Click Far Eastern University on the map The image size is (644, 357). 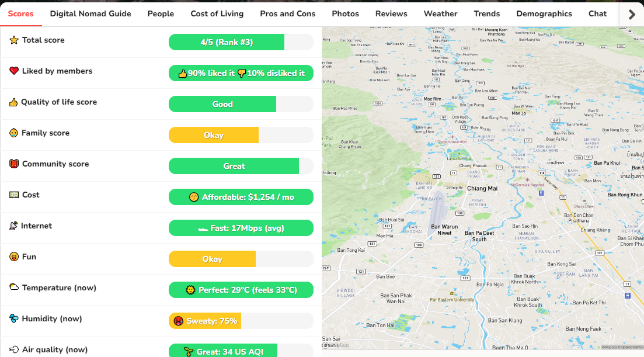coord(452,300)
